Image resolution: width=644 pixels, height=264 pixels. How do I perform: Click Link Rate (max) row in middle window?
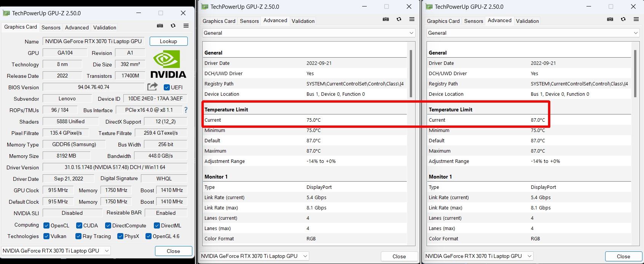click(x=305, y=208)
